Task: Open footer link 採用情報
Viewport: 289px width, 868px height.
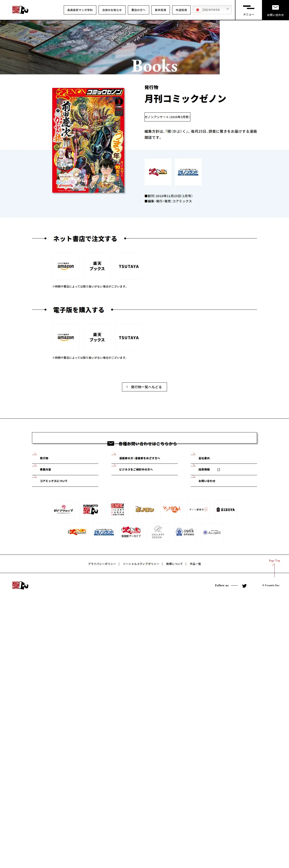Action: (x=224, y=470)
